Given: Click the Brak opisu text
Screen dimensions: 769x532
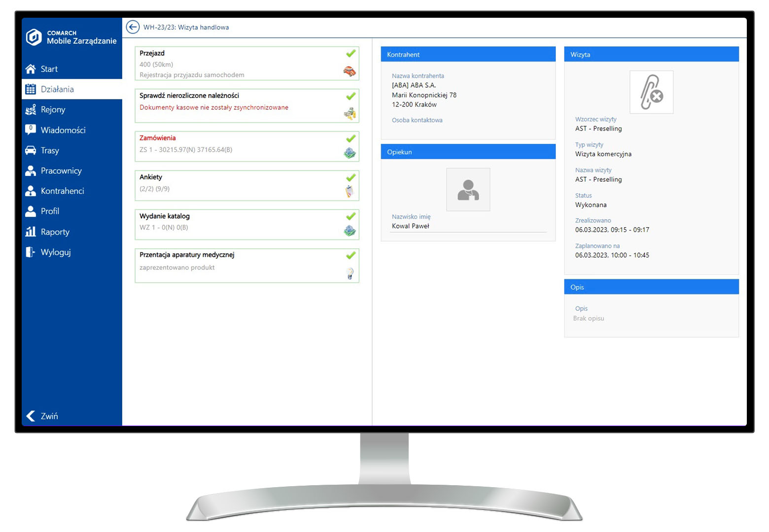Looking at the screenshot, I should (x=589, y=318).
